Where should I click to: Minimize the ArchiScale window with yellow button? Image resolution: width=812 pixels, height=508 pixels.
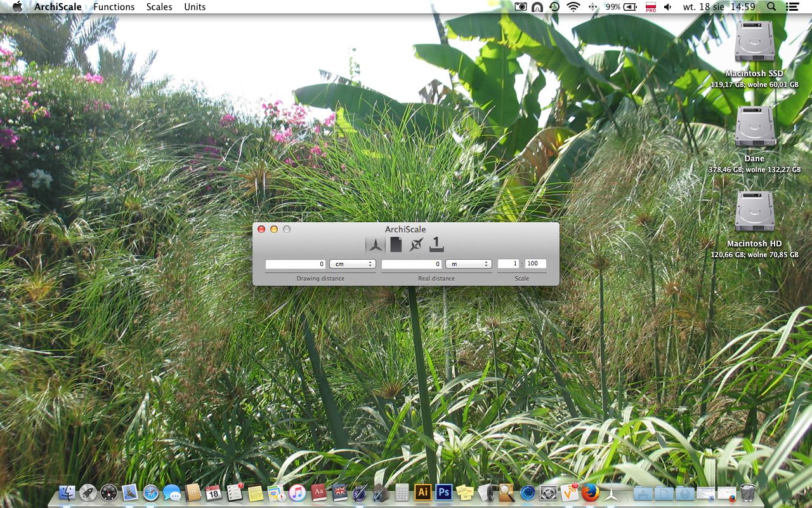click(274, 229)
